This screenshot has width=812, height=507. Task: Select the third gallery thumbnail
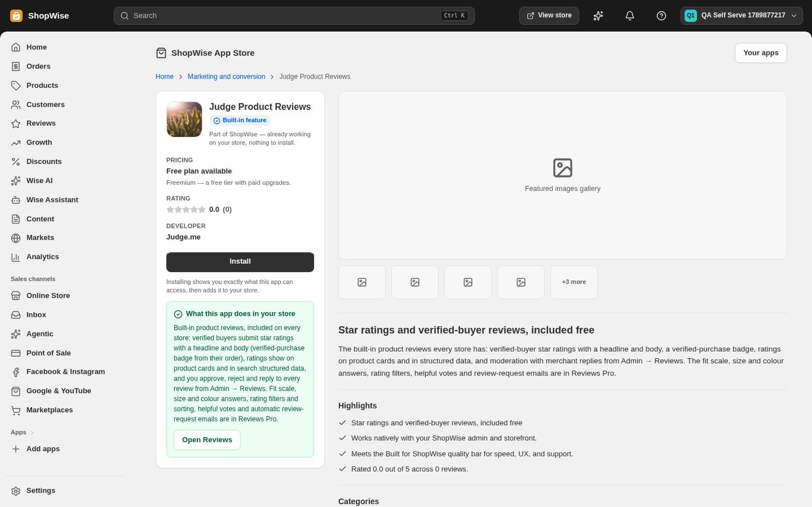pos(468,282)
